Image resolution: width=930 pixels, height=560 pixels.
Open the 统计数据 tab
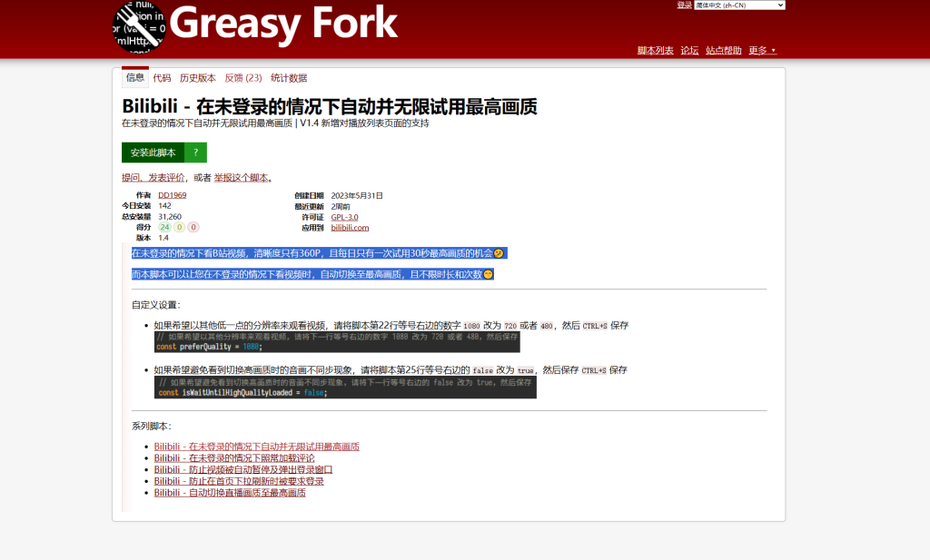[289, 78]
